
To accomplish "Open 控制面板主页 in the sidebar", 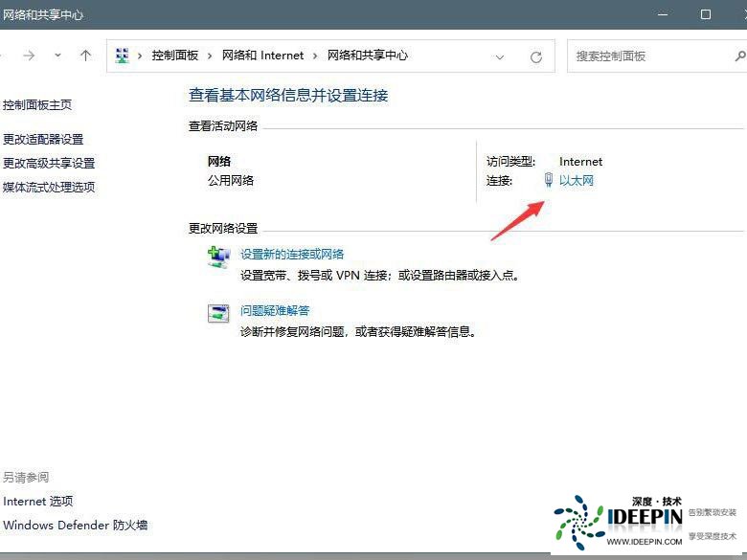I will click(x=37, y=104).
